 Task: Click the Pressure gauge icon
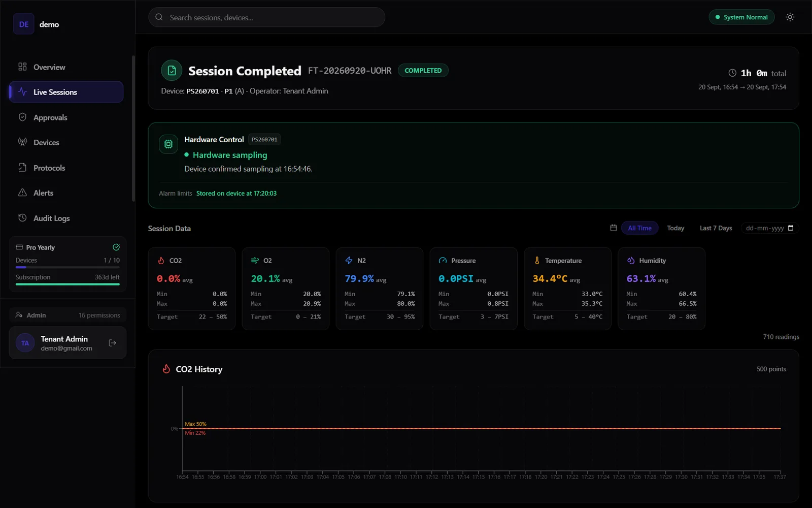[443, 261]
